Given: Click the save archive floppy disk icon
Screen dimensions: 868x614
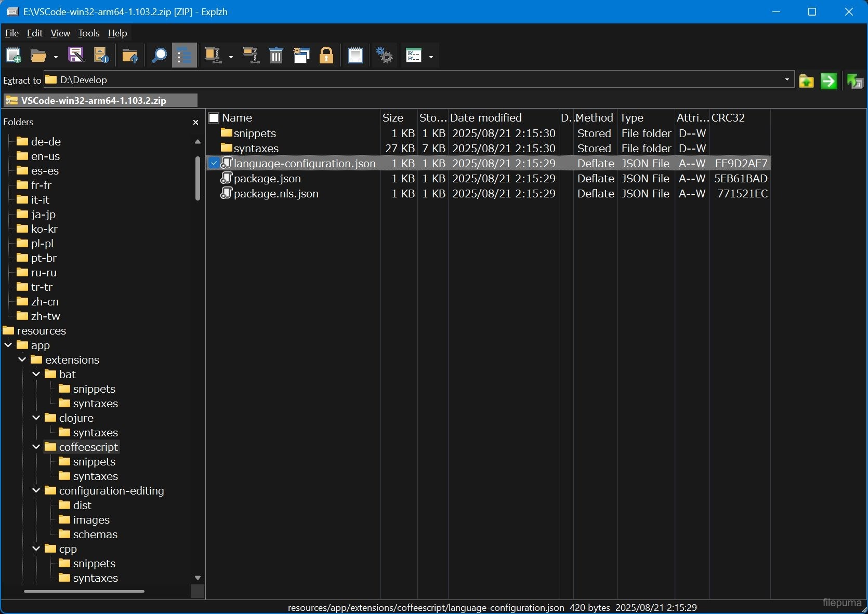Looking at the screenshot, I should click(x=76, y=55).
